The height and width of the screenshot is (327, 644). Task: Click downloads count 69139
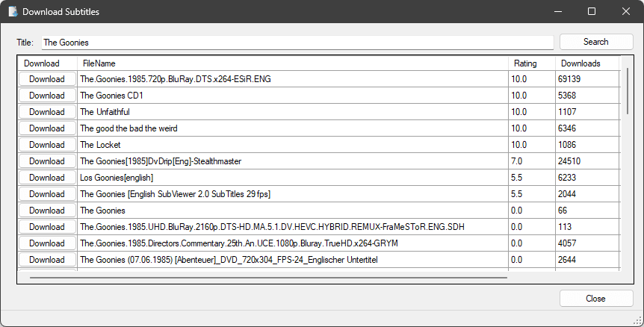[x=569, y=79]
